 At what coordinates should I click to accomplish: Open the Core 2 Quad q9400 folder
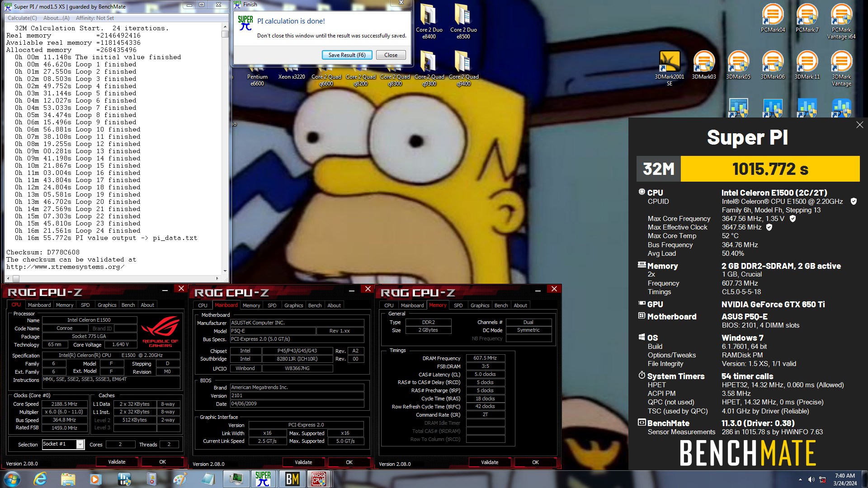(463, 68)
